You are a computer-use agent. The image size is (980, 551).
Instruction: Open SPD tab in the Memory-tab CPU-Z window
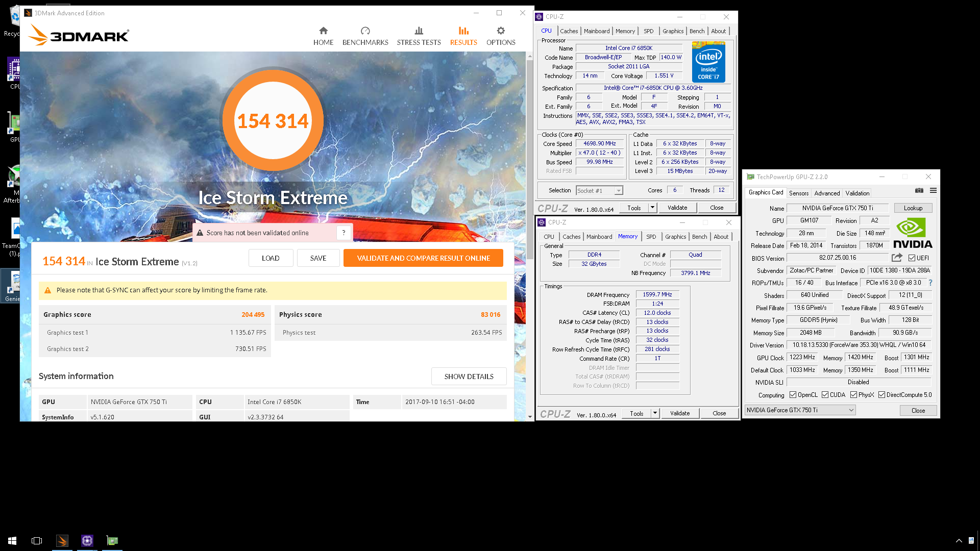tap(651, 237)
